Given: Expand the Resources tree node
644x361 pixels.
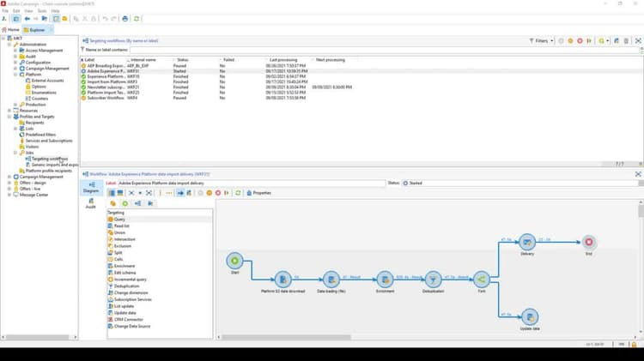Looking at the screenshot, I should (x=9, y=111).
